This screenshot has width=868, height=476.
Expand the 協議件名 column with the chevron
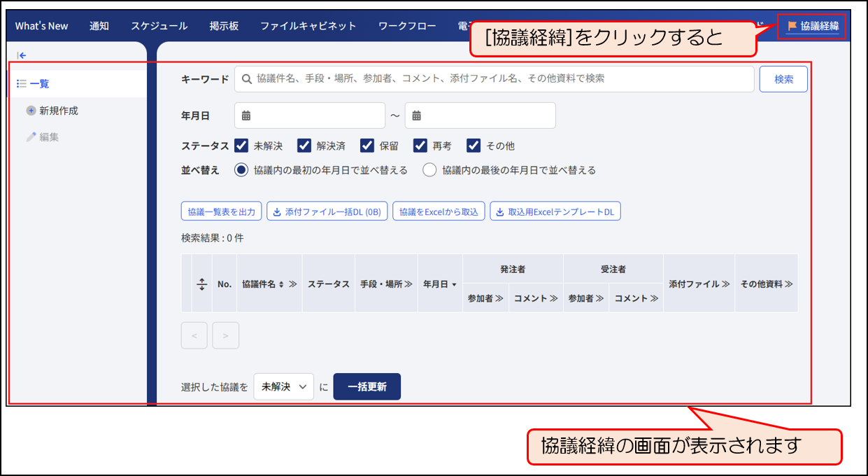pos(293,284)
